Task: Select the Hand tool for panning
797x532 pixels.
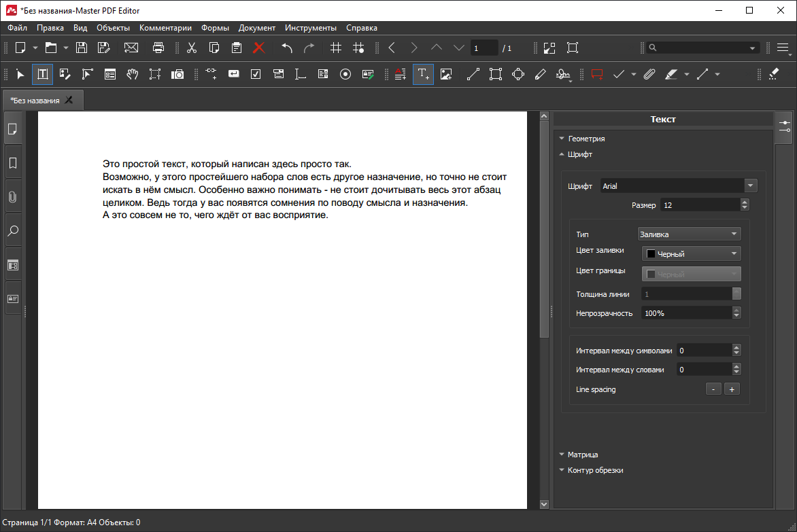Action: [x=133, y=74]
